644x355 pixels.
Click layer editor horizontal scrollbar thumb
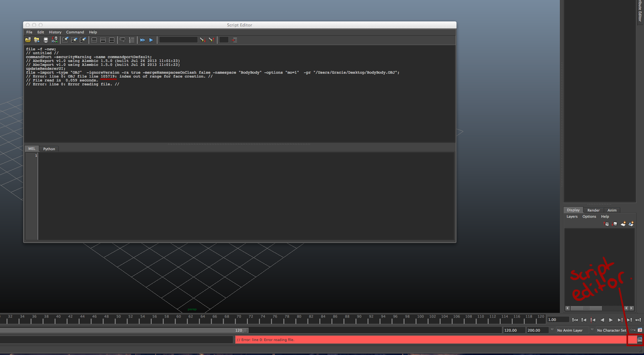[x=586, y=308]
